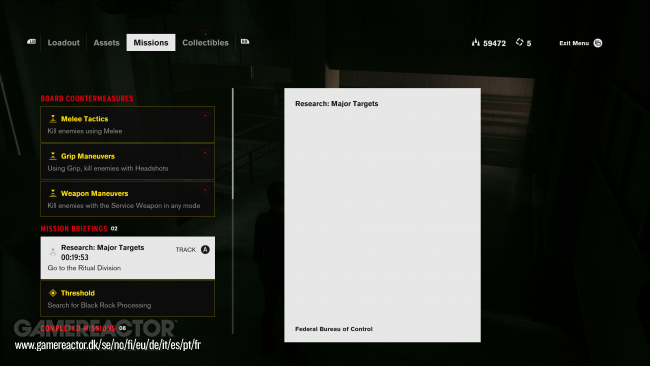Screen dimensions: 650x366
Task: Click red notification marker above Collectibles
Action: click(x=205, y=33)
